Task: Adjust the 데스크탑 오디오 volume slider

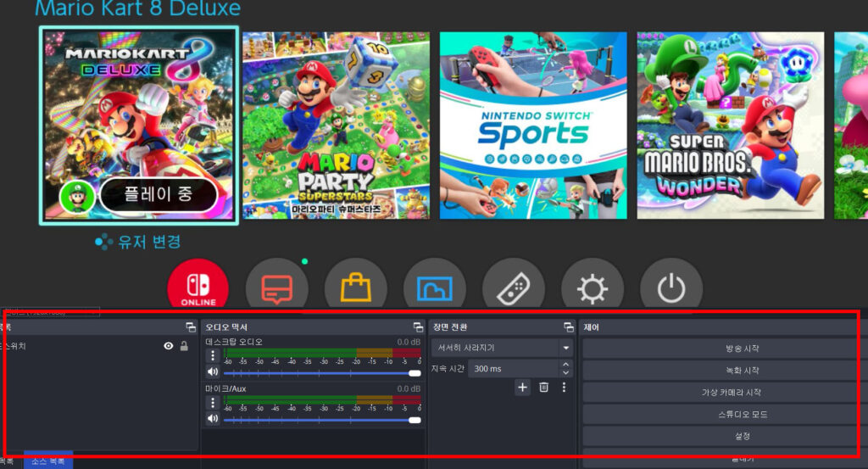Action: point(322,374)
